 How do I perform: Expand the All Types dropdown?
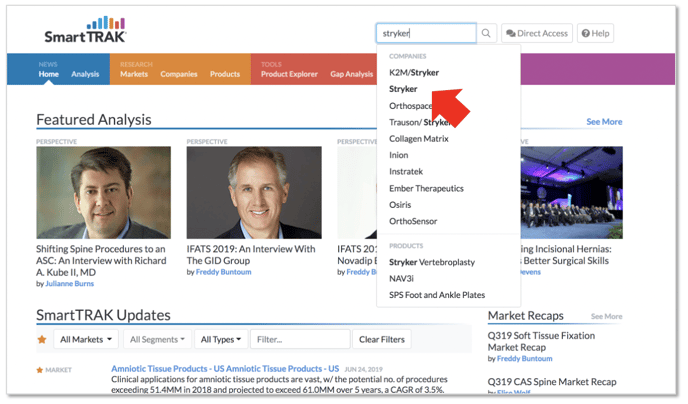pos(221,340)
